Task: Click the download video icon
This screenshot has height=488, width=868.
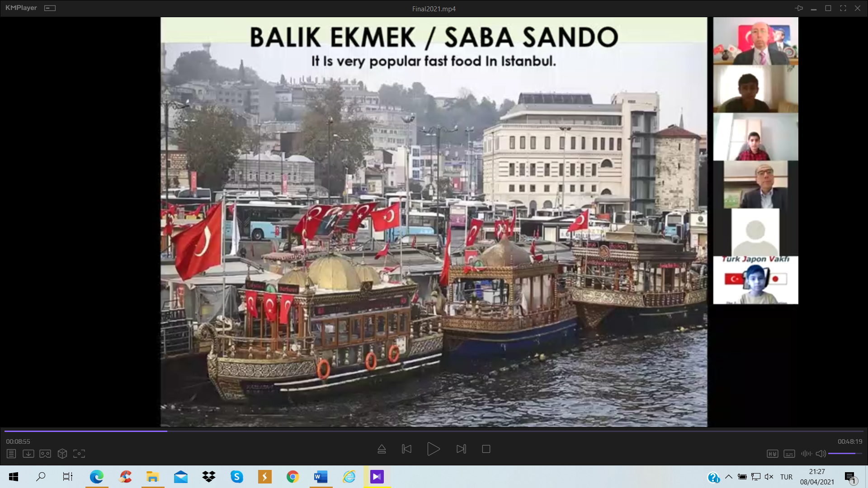Action: point(28,454)
